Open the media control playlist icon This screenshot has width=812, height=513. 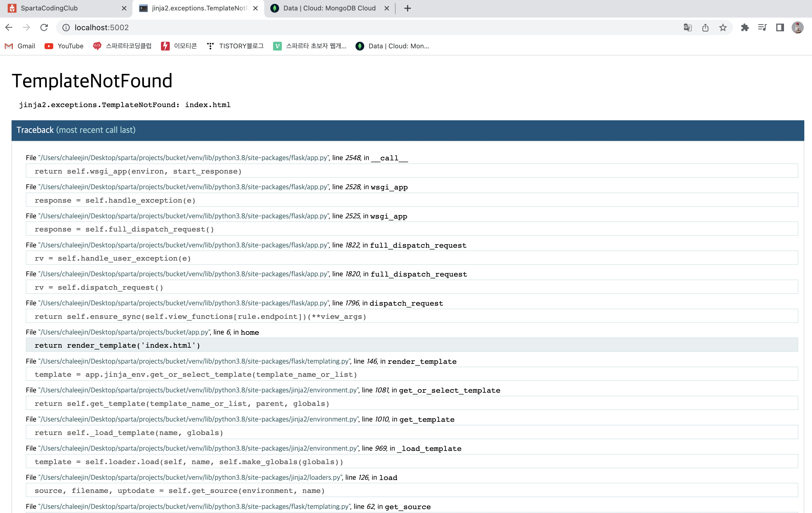763,27
